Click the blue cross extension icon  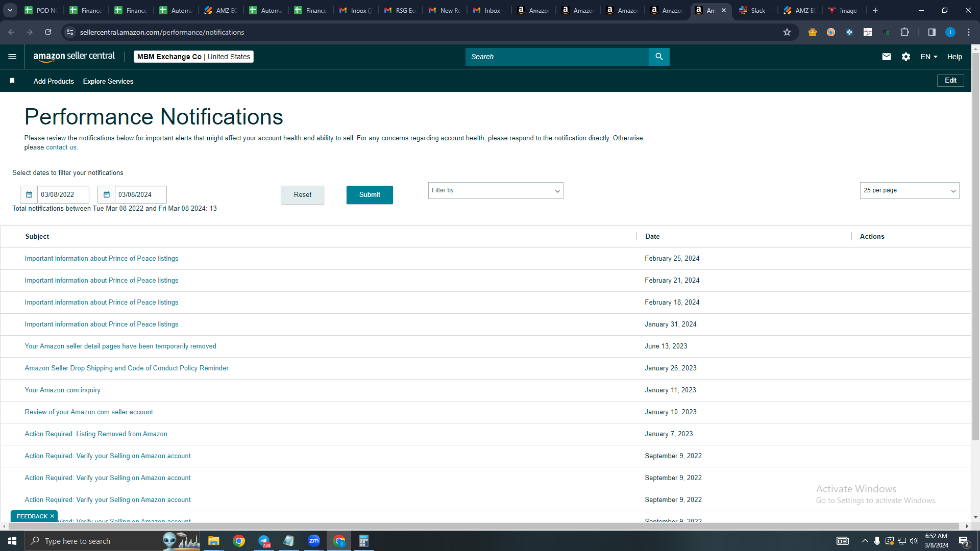(x=849, y=32)
